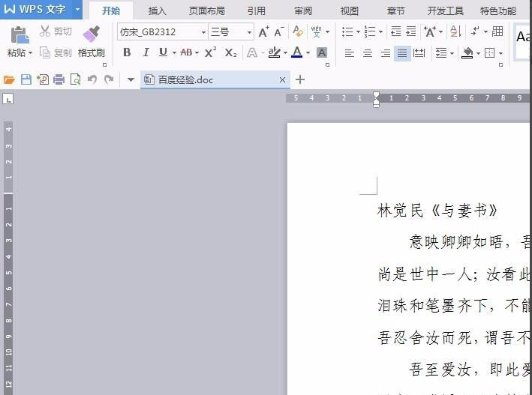Viewport: 532px width, 395px height.
Task: Switch to the 引用 tab
Action: point(256,11)
